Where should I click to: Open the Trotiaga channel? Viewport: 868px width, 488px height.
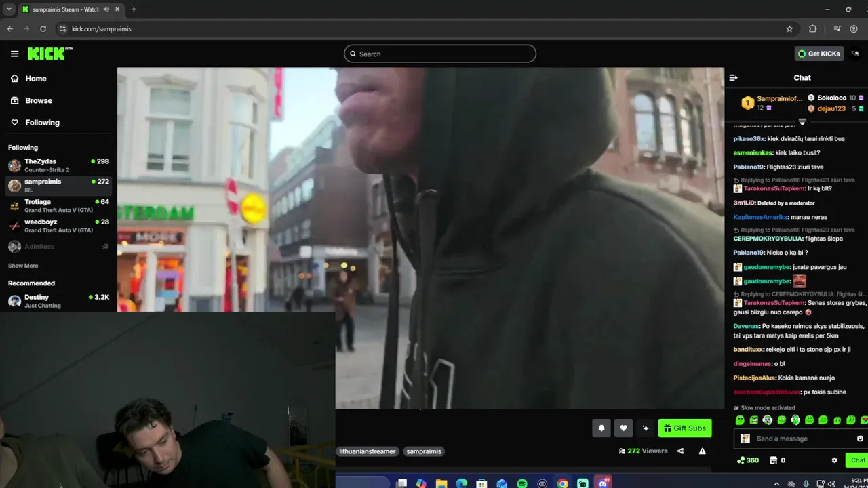coord(58,206)
